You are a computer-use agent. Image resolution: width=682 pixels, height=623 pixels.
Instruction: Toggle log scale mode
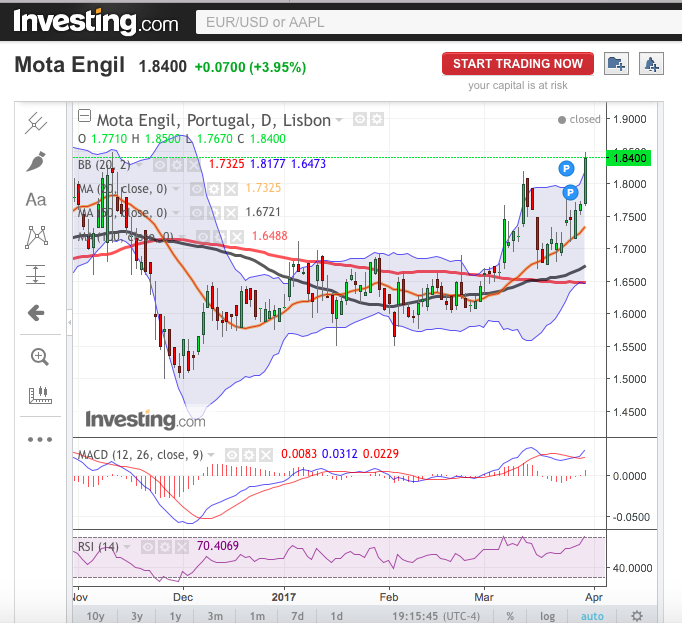(547, 616)
